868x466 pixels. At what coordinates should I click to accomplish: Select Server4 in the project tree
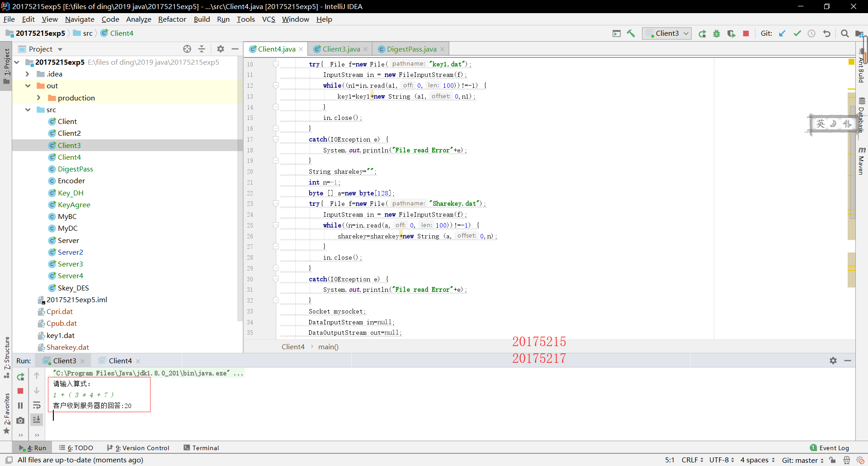[x=70, y=276]
